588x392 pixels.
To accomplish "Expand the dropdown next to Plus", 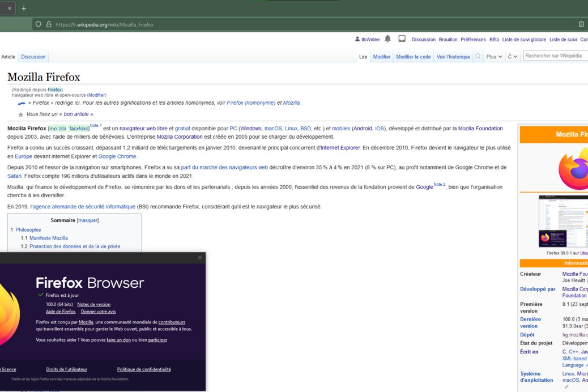I will tap(512, 57).
